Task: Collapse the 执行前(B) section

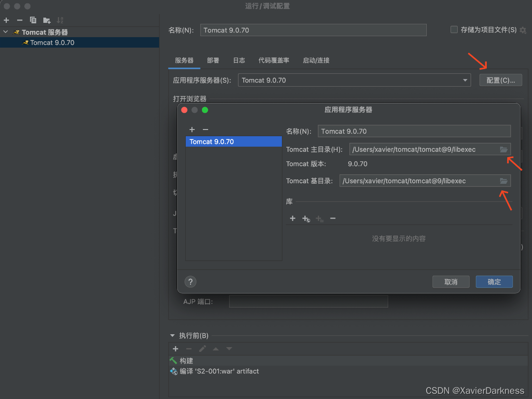Action: [x=172, y=336]
